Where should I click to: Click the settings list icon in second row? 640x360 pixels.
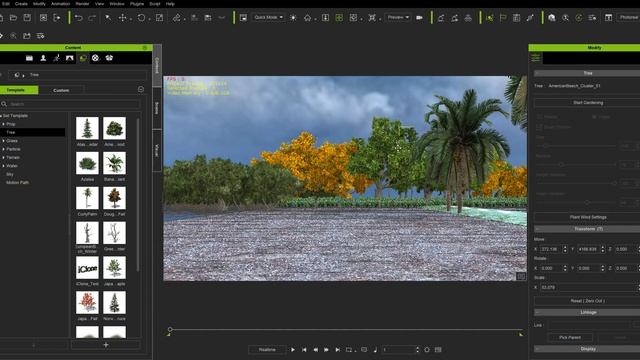click(40, 36)
